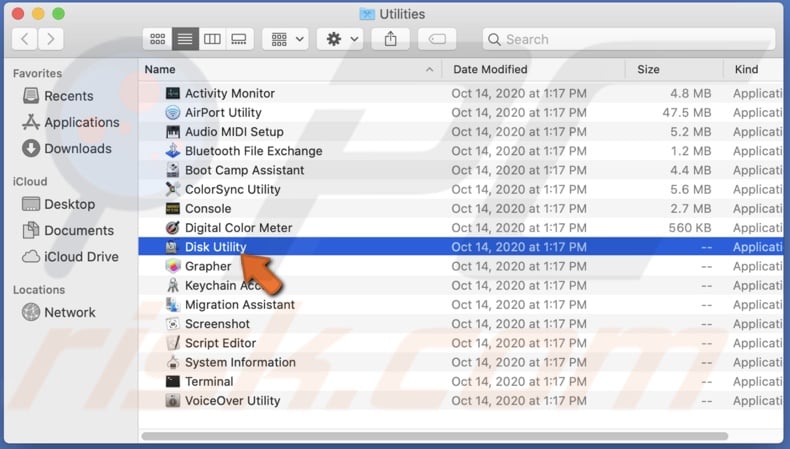Image resolution: width=790 pixels, height=449 pixels.
Task: Click the System Information icon
Action: [172, 362]
